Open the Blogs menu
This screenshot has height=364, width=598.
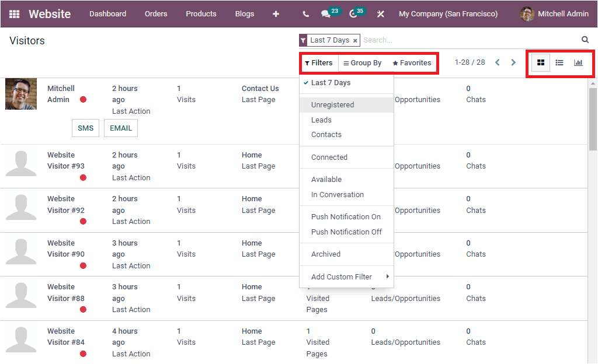point(244,13)
